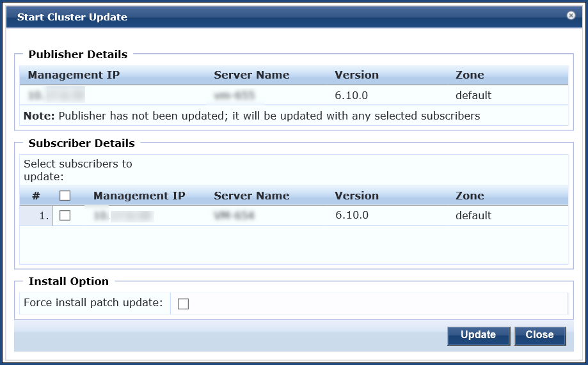Click the blurred subscriber server name cell

[x=234, y=215]
